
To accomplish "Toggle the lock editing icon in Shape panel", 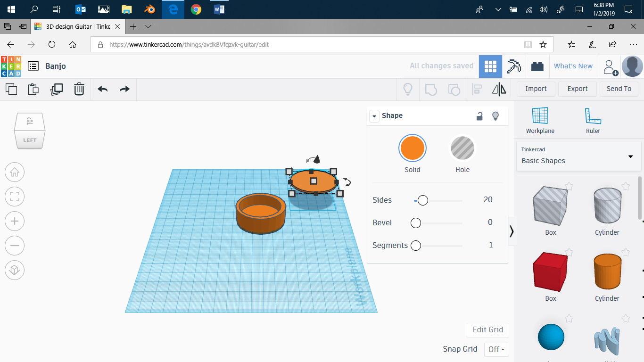I will [479, 116].
